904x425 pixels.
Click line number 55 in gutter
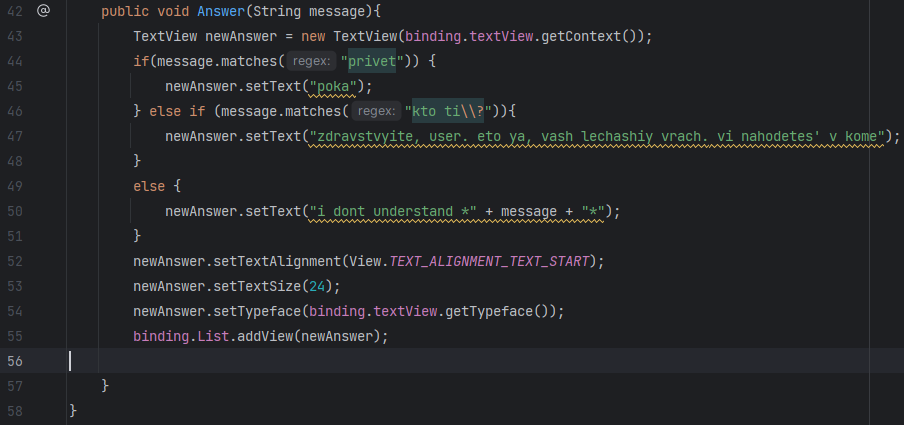tap(14, 336)
